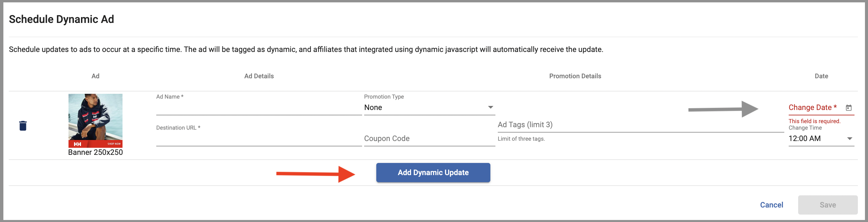Image resolution: width=868 pixels, height=222 pixels.
Task: Click the Ad Tags (limit 3) field
Action: coord(640,125)
